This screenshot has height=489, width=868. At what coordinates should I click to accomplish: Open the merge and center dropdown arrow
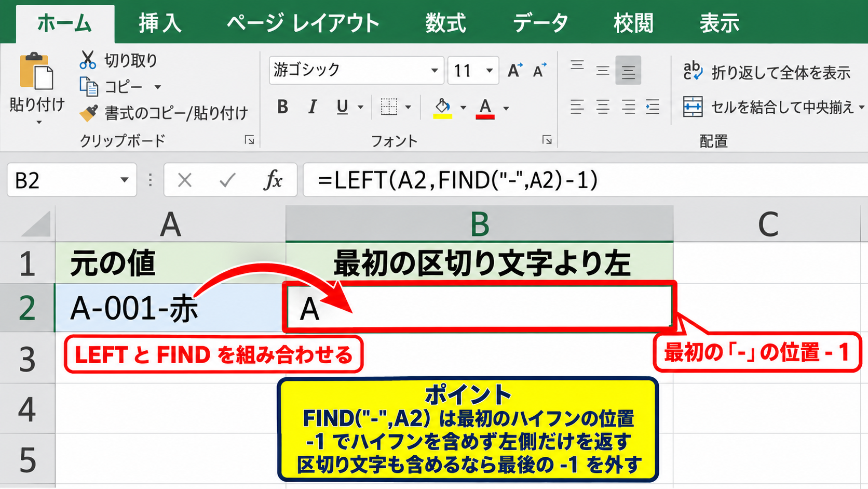861,108
